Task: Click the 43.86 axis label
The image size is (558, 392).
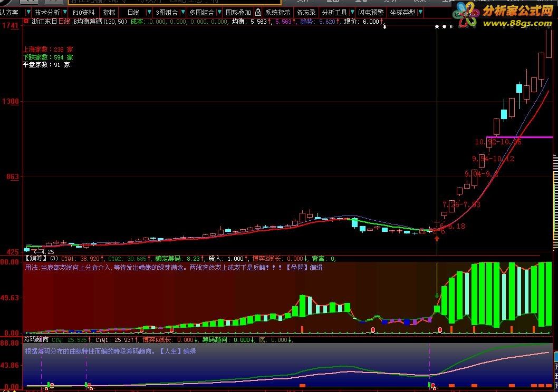Action: pos(9,365)
